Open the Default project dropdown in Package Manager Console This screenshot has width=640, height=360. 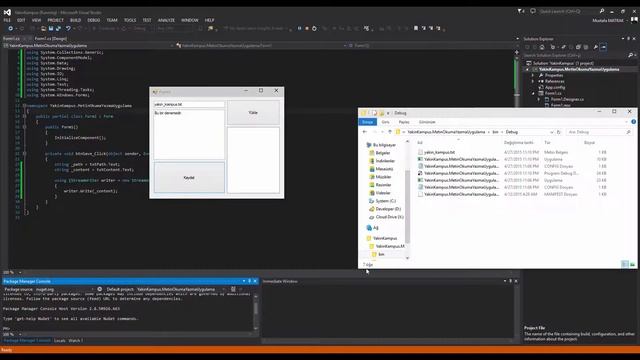180,289
